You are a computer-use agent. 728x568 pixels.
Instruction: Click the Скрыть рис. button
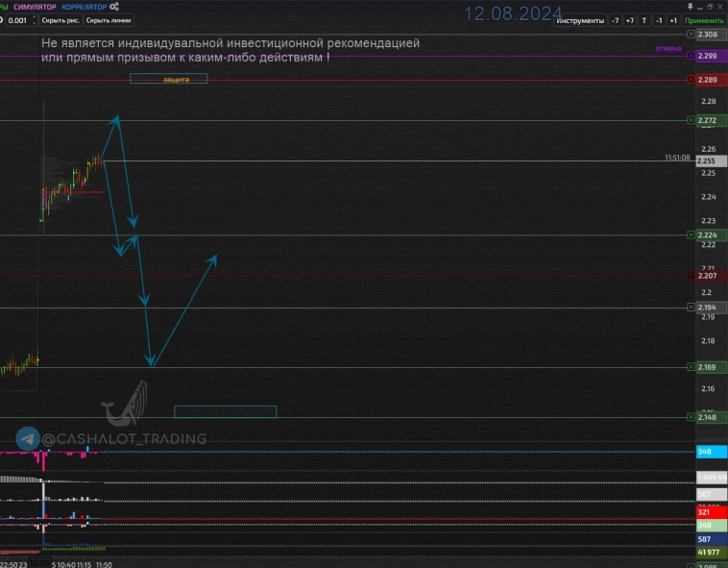[61, 20]
